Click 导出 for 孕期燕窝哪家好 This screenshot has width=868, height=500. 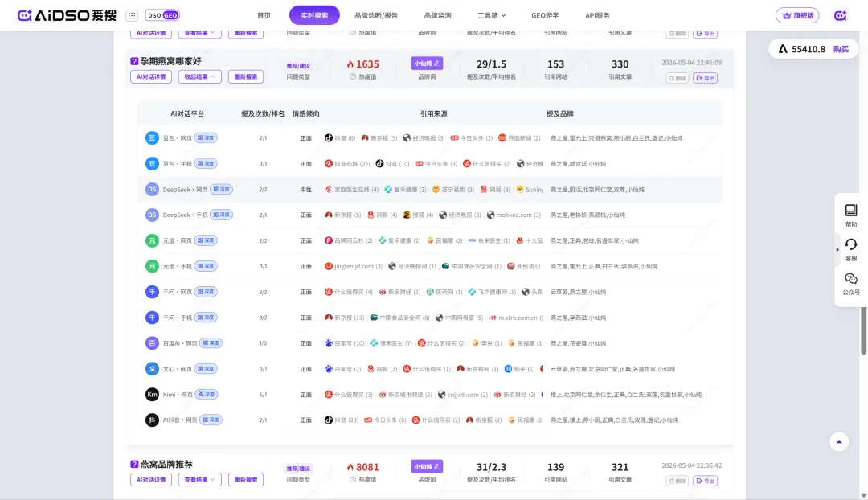pos(706,78)
